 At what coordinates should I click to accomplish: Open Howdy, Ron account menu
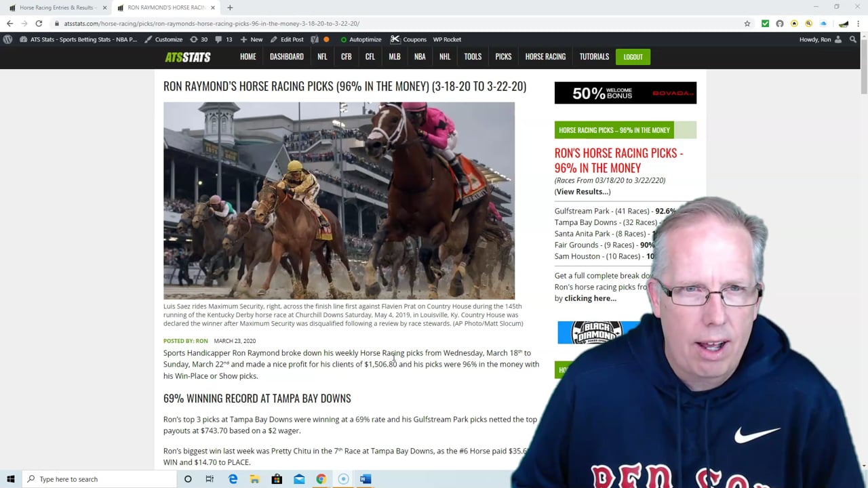point(821,39)
